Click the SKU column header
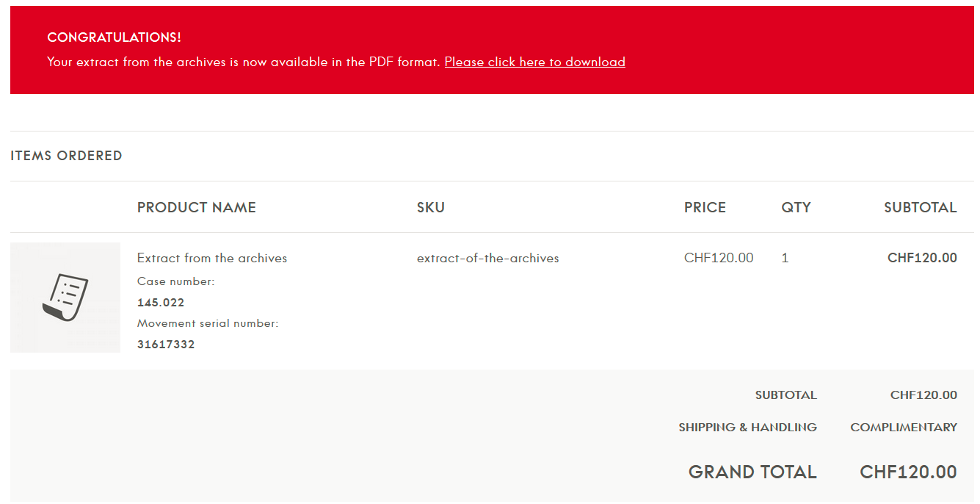Image resolution: width=980 pixels, height=504 pixels. pyautogui.click(x=431, y=207)
